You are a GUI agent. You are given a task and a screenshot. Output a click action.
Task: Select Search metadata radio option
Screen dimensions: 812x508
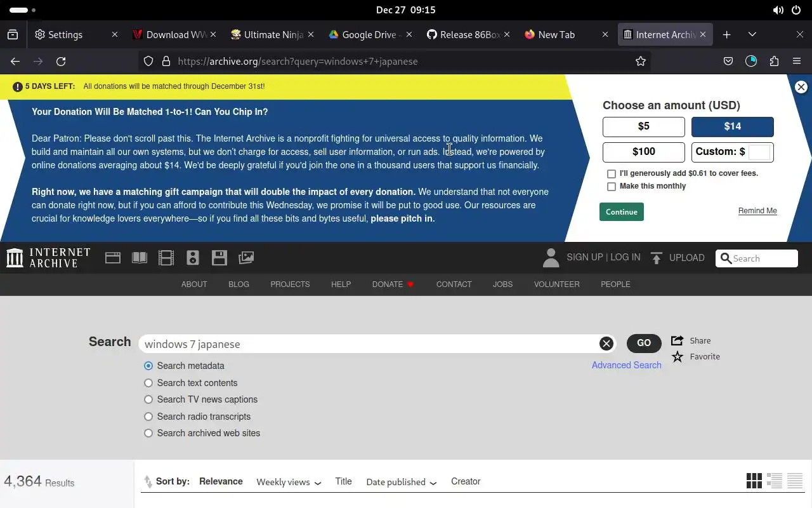(x=148, y=366)
